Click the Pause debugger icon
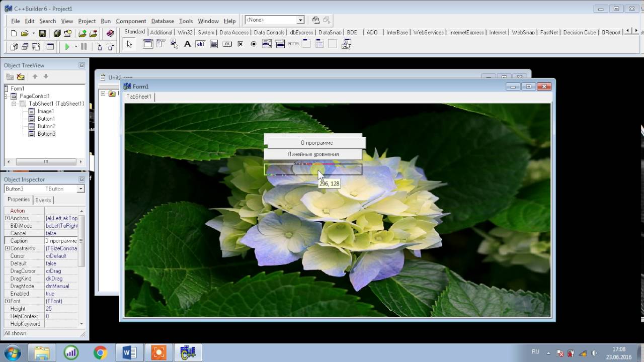The width and height of the screenshot is (644, 362). point(84,47)
